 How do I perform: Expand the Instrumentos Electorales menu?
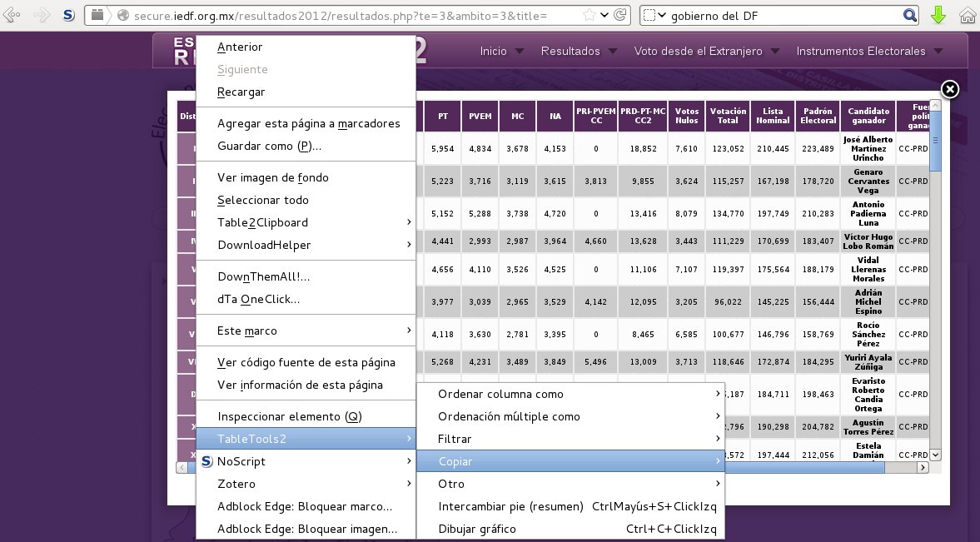click(x=861, y=52)
